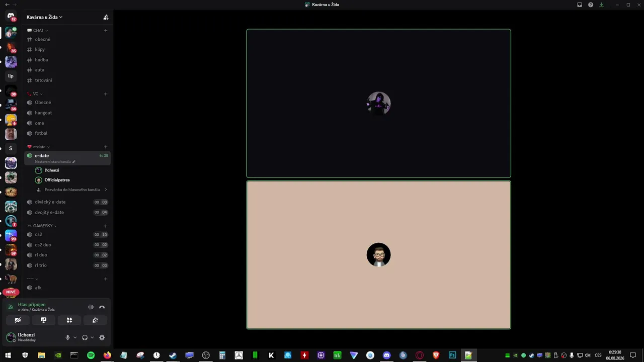The image size is (644, 362).
Task: Expand headphone output options arrow
Action: 92,338
